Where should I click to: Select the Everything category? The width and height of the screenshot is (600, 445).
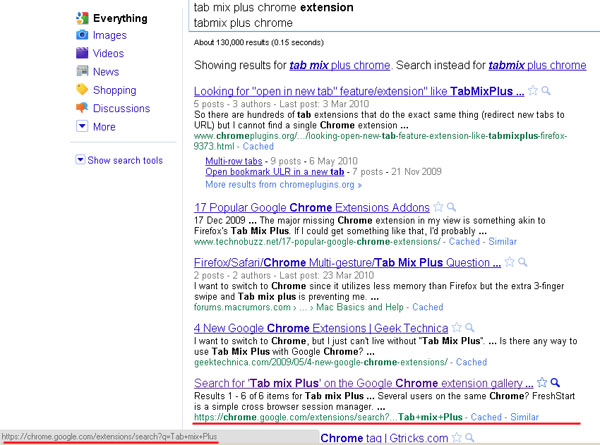120,18
